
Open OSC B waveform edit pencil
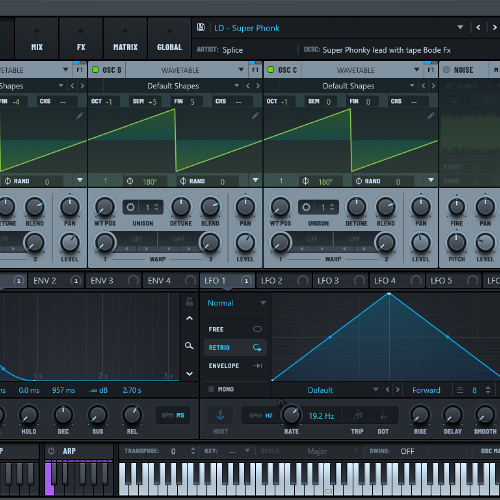point(255,116)
